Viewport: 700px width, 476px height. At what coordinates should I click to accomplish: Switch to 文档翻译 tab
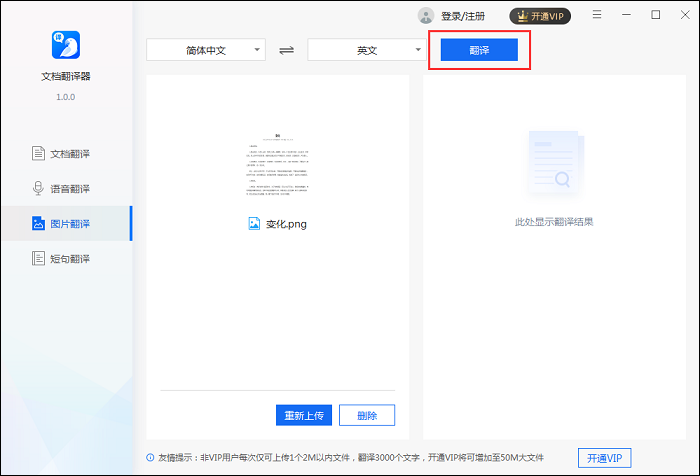(66, 154)
